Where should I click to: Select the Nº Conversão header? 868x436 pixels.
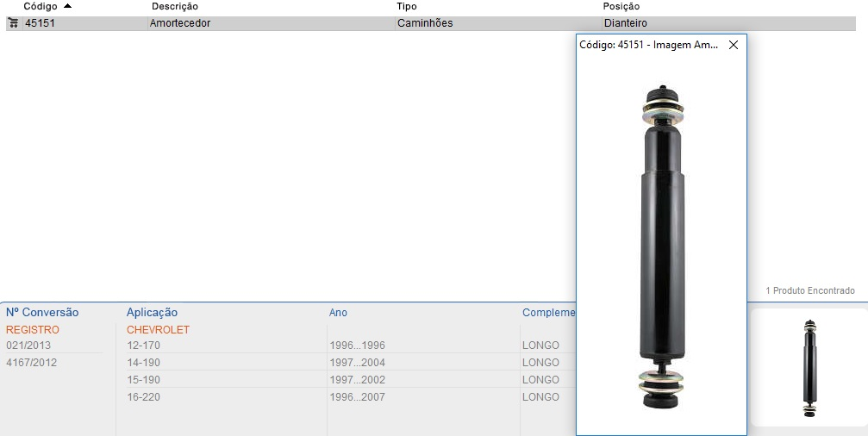pos(42,313)
